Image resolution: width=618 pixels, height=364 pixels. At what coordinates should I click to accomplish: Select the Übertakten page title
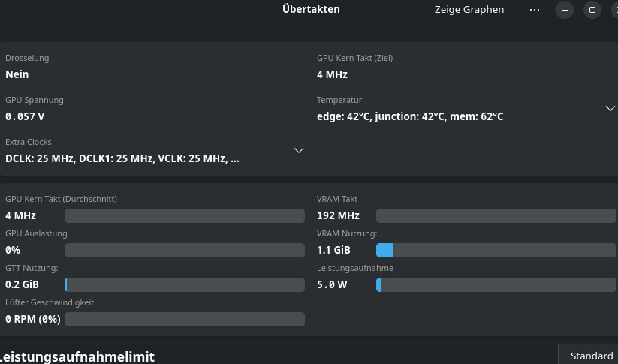(311, 9)
